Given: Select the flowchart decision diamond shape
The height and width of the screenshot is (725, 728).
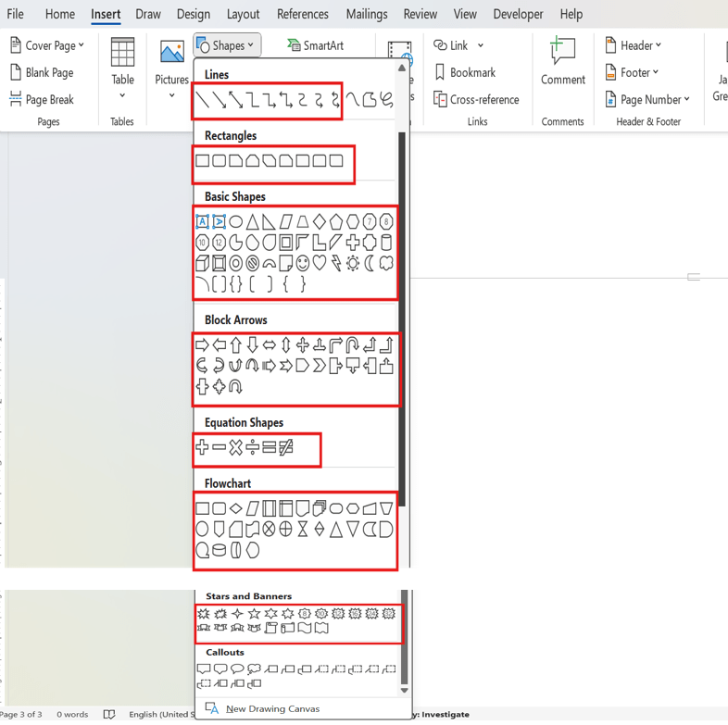Looking at the screenshot, I should click(236, 508).
